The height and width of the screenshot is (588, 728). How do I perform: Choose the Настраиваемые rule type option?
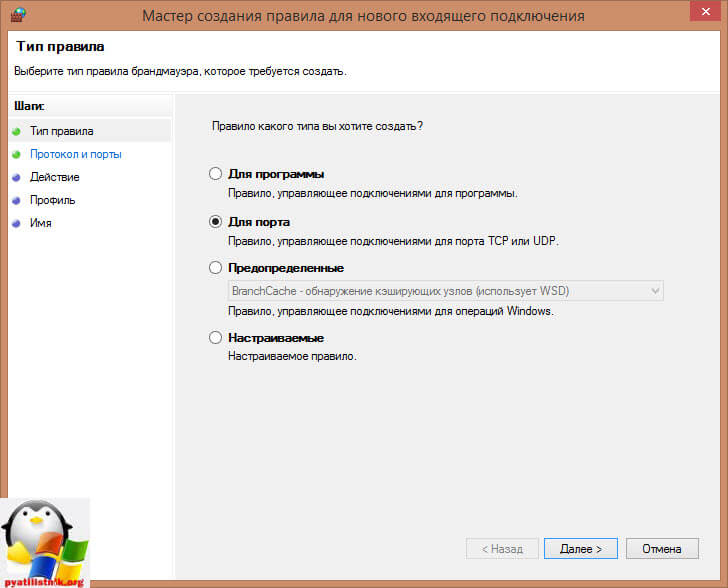(215, 338)
